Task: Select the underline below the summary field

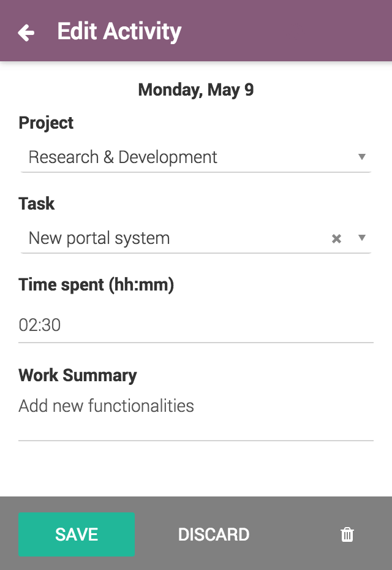Action: [x=195, y=438]
